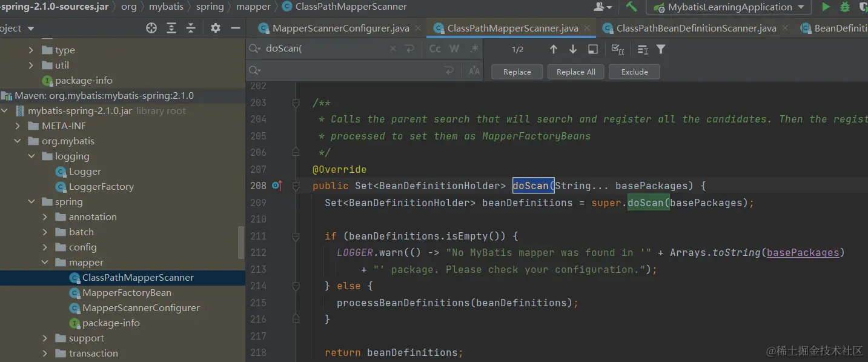Switch to MapperScannerConfigurer.java tab
The image size is (868, 362).
pos(340,28)
